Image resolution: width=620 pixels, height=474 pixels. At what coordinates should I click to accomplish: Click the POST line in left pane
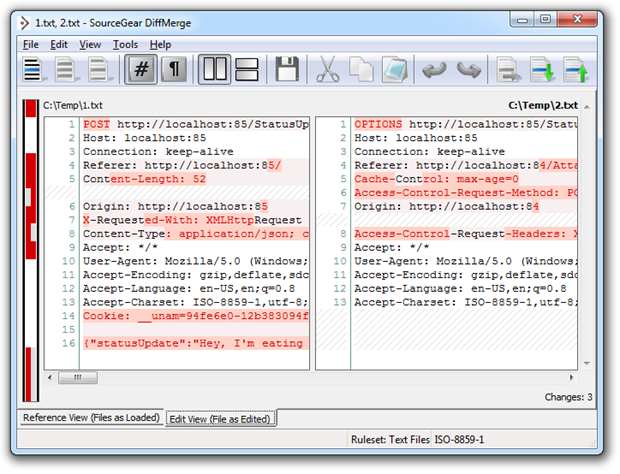coord(196,125)
